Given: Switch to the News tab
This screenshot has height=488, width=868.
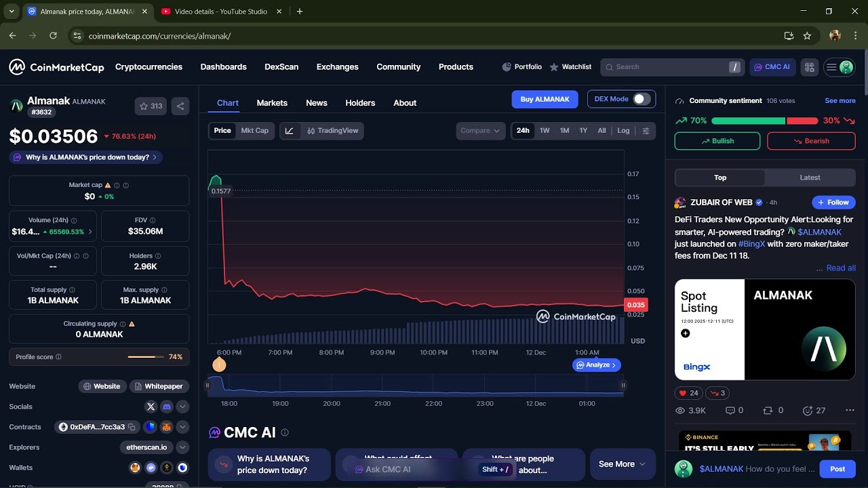Looking at the screenshot, I should [317, 103].
